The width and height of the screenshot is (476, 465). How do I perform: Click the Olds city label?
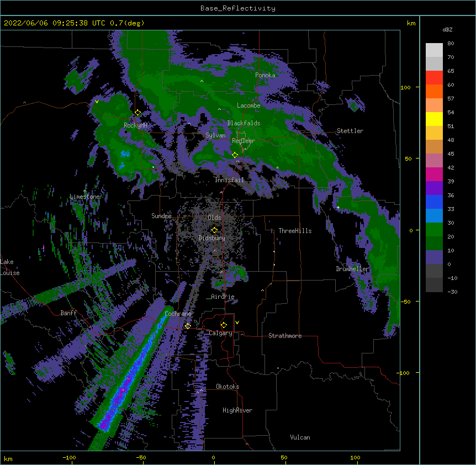click(x=214, y=218)
